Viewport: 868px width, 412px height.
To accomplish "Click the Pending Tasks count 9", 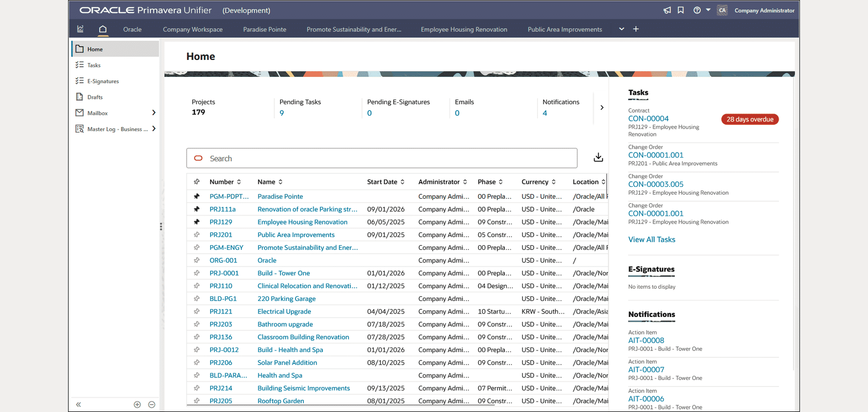I will [282, 113].
